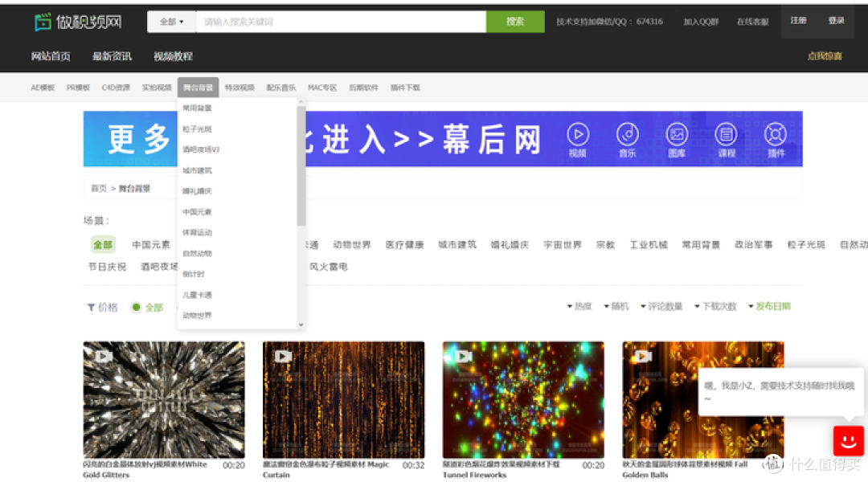The image size is (868, 482).
Task: Choose 酒吧夜场VJ from the dropdown menu
Action: (201, 149)
